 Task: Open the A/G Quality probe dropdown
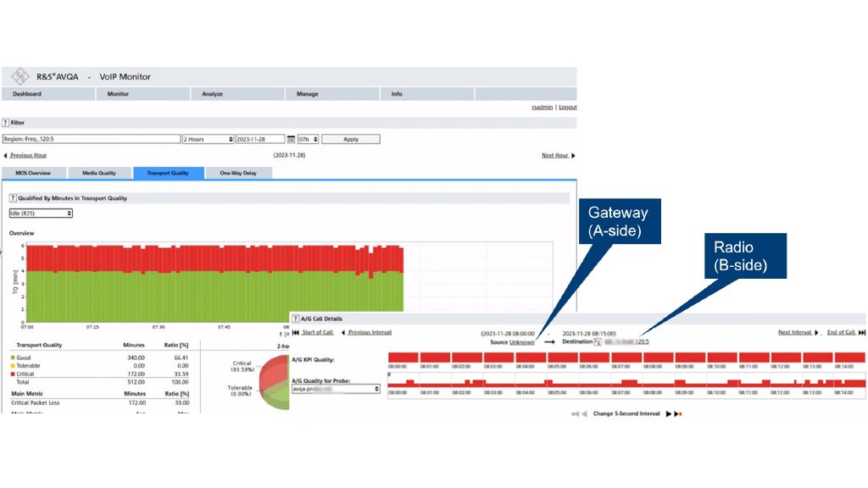(x=336, y=389)
